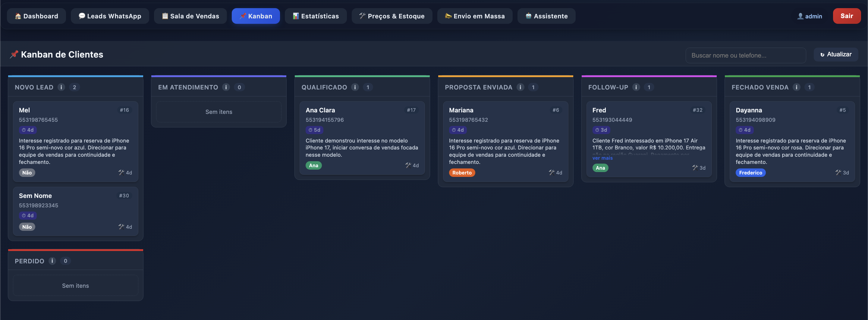The image size is (868, 320).
Task: Click the tools icon on Ana Clara's card
Action: (x=408, y=165)
